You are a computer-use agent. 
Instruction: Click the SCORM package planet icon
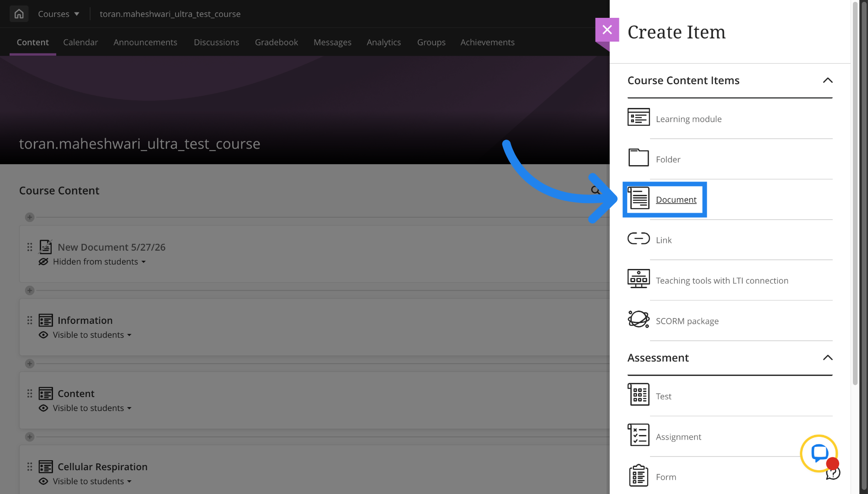click(x=639, y=319)
